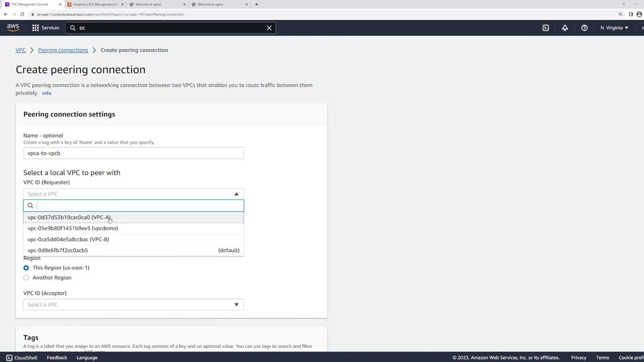Choose the VPC-B option in the dropdown

tap(133, 239)
